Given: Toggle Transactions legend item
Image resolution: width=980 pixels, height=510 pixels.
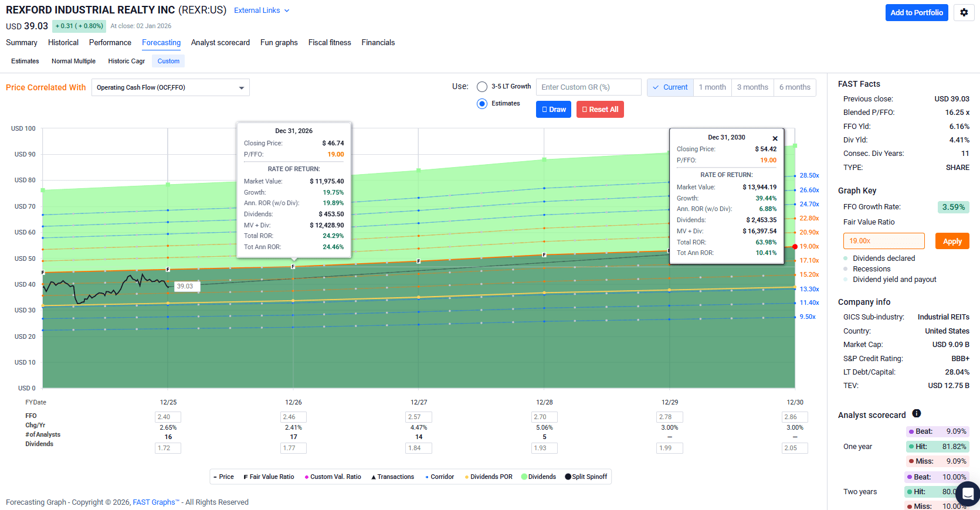Looking at the screenshot, I should pyautogui.click(x=392, y=477).
